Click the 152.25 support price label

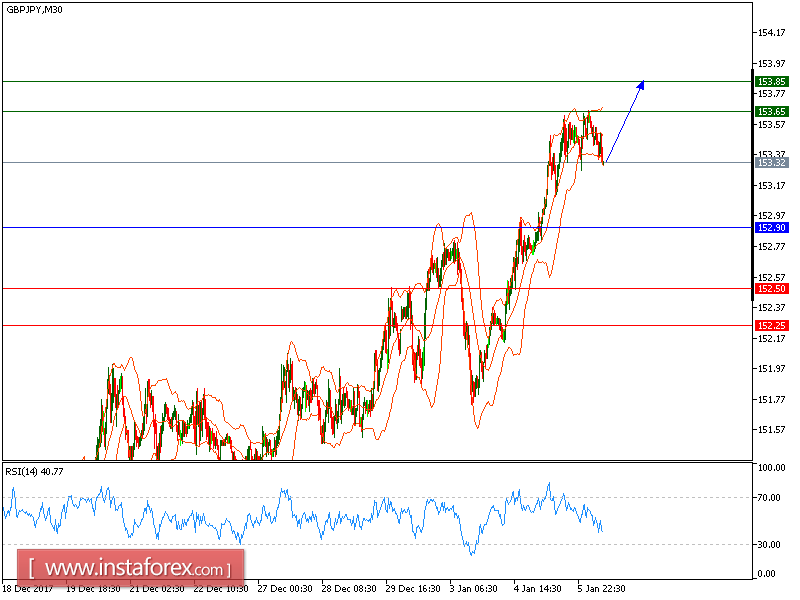pos(770,324)
